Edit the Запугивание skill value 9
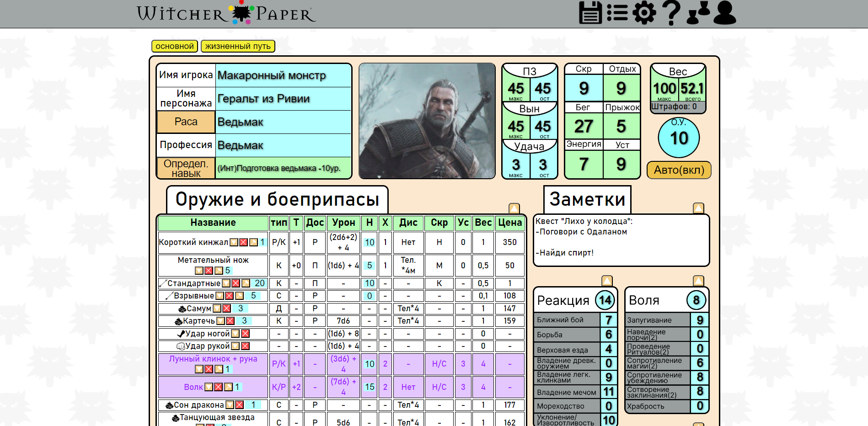The image size is (868, 426). pyautogui.click(x=700, y=320)
